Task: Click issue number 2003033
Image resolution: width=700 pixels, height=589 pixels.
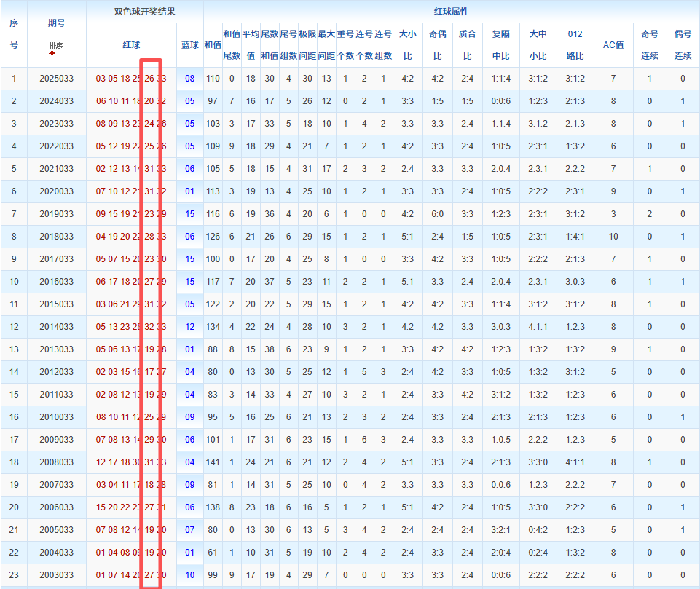Action: tap(56, 575)
